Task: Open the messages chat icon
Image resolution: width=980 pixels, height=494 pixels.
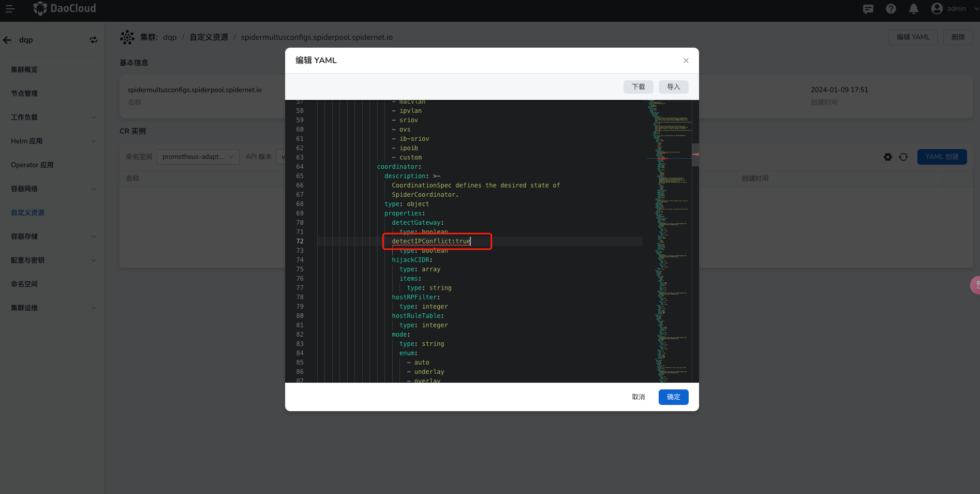Action: 868,9
